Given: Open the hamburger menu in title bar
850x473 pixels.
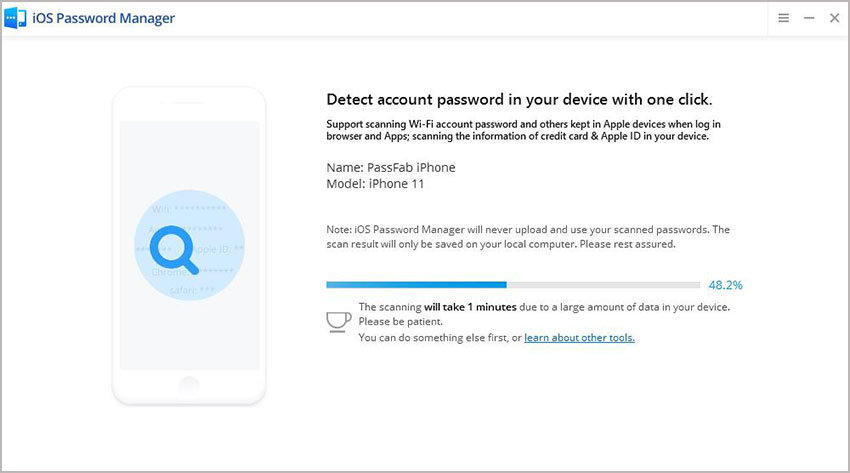Looking at the screenshot, I should [784, 18].
